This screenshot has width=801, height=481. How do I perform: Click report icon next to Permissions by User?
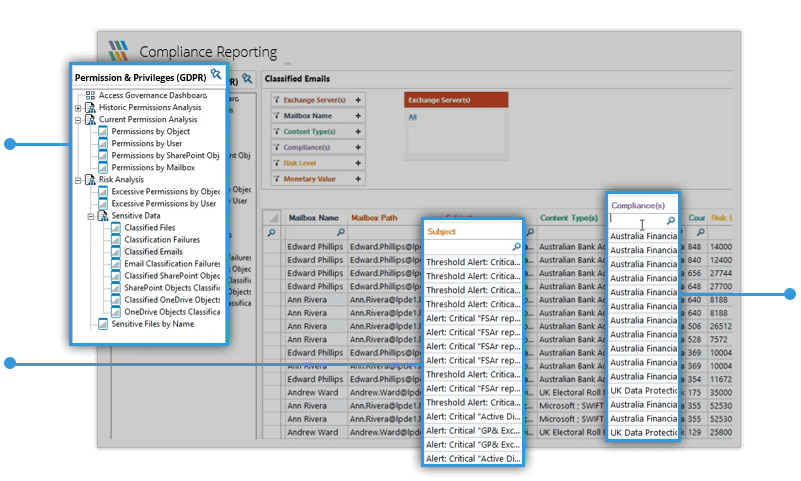point(103,143)
